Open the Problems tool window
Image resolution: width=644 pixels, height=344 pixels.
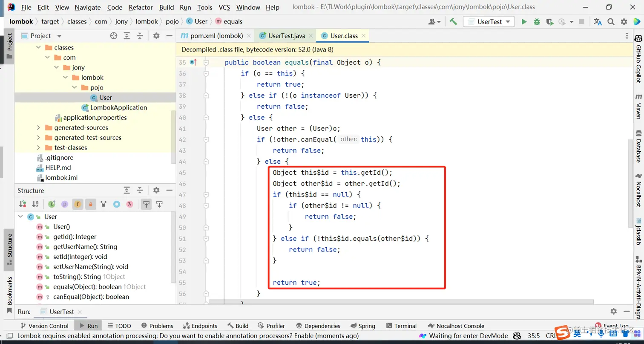point(157,326)
